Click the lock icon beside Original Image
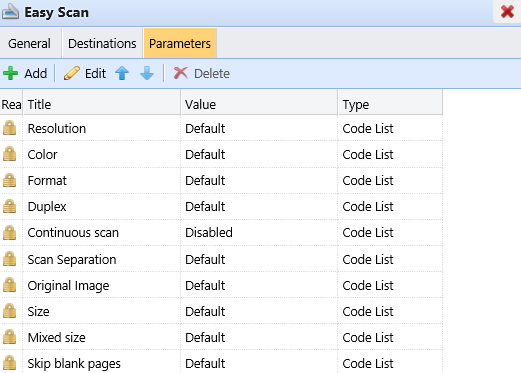 (x=10, y=285)
